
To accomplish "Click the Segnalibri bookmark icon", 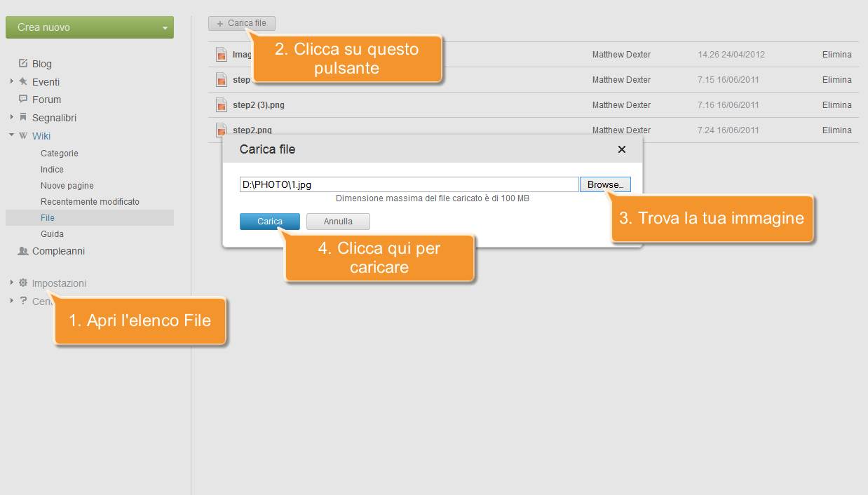I will point(23,117).
